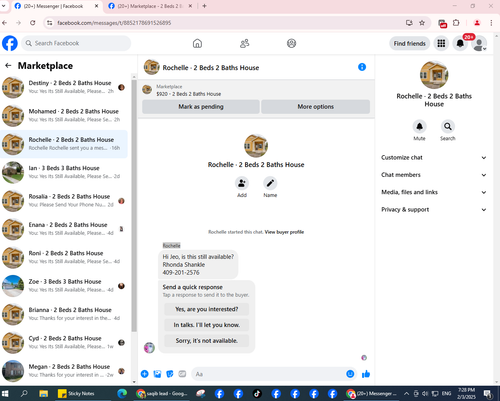Open the Friends icon in top navigation
500x401 pixels.
pyautogui.click(x=245, y=43)
